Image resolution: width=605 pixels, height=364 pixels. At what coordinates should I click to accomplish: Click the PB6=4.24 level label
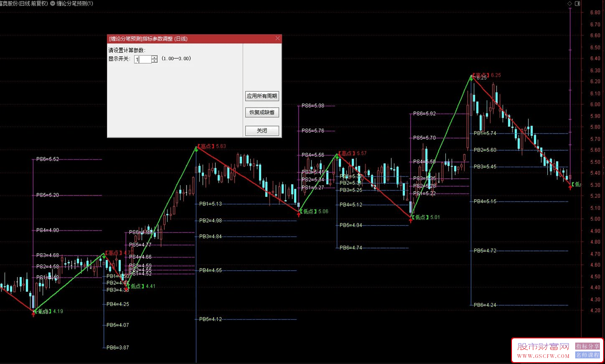(x=485, y=305)
